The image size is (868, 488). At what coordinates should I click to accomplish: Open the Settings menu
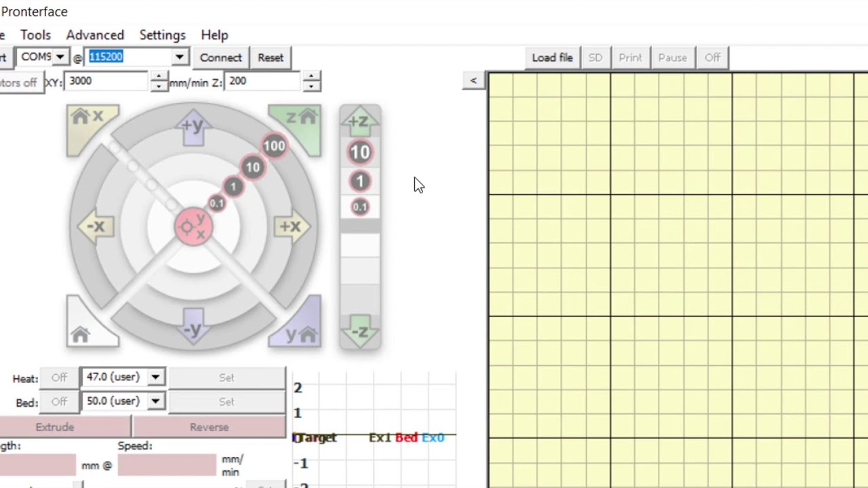(x=163, y=35)
